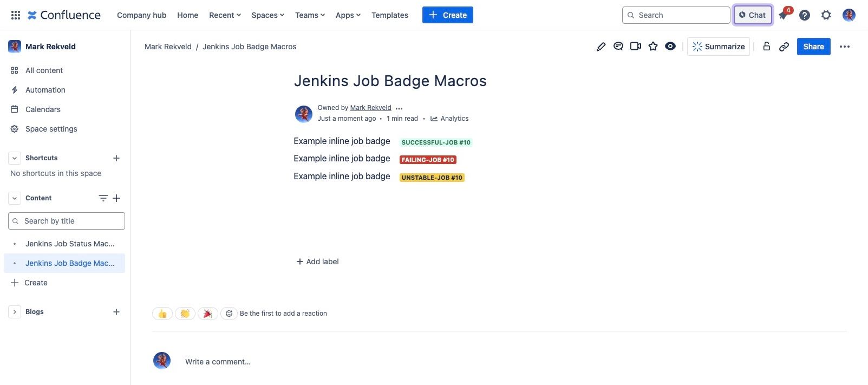Open Analytics link

click(449, 119)
